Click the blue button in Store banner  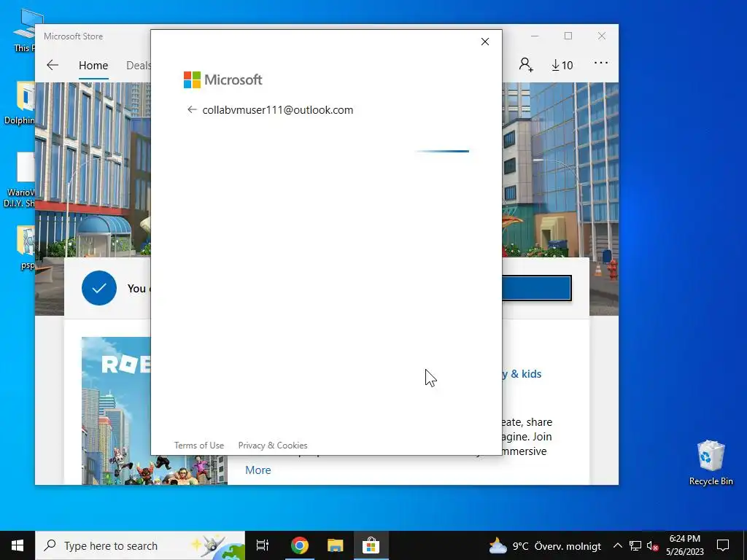(x=536, y=288)
